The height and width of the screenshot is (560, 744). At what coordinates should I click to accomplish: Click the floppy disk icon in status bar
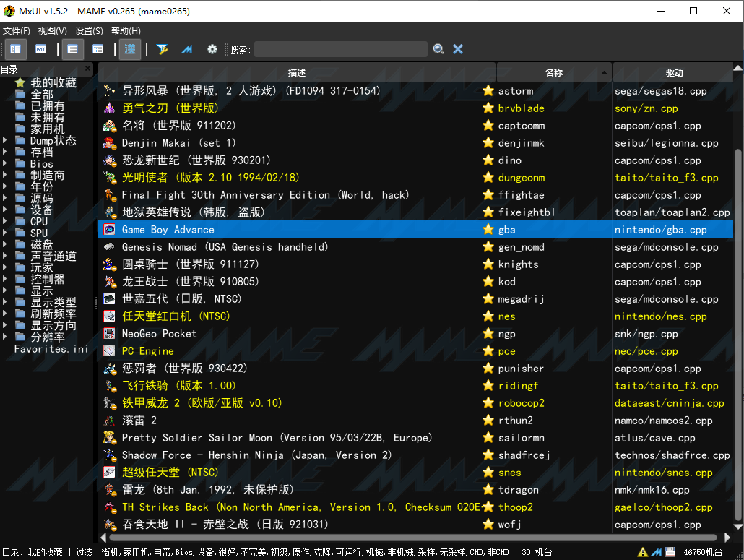click(x=670, y=552)
